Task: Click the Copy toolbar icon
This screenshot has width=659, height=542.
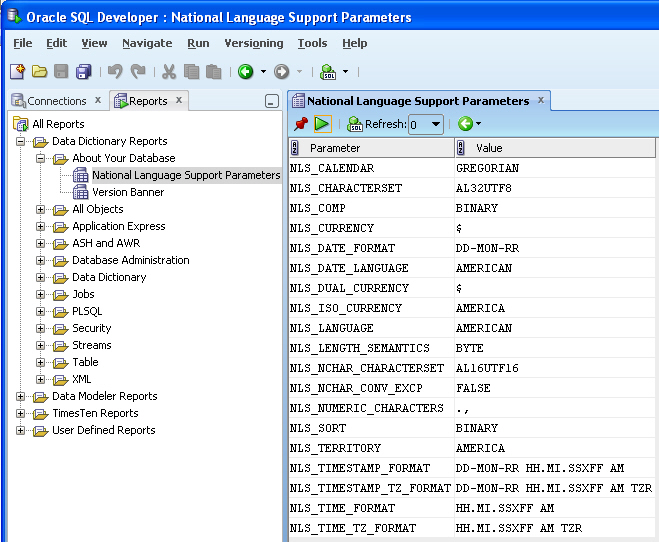Action: click(192, 71)
